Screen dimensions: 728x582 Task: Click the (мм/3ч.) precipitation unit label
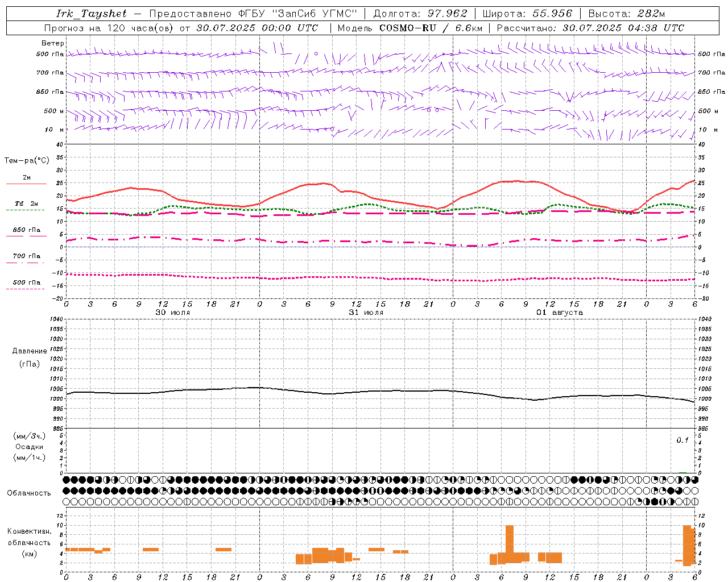tap(30, 436)
